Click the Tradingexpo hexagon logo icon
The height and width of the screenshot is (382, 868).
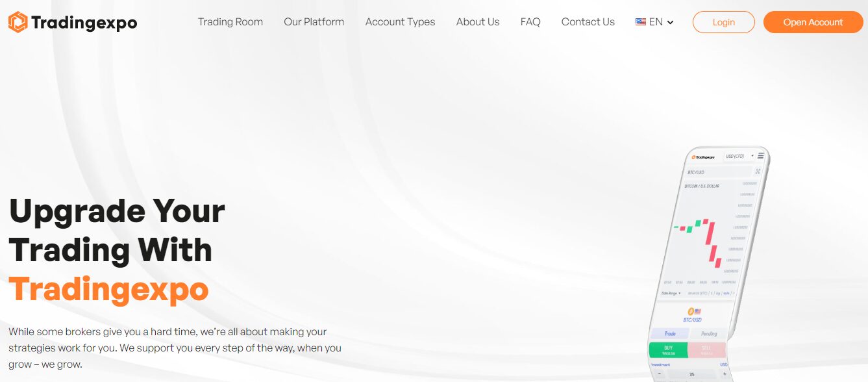pyautogui.click(x=18, y=22)
